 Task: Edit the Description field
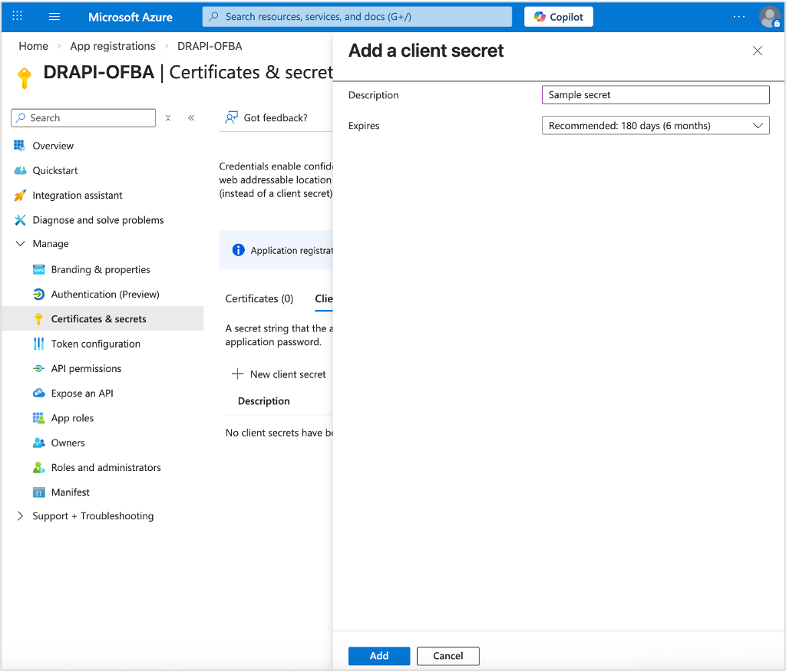coord(655,94)
